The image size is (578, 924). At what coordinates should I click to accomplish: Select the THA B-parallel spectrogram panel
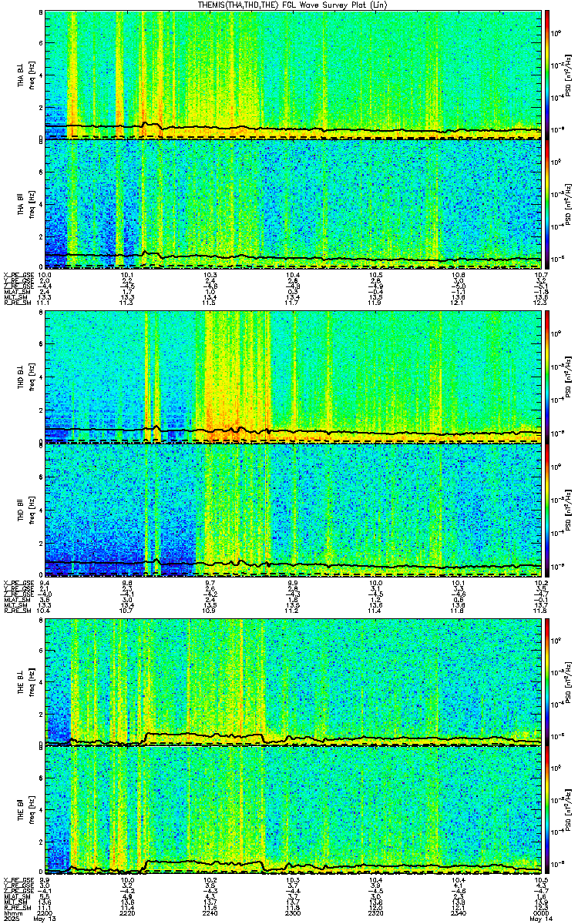(x=294, y=204)
